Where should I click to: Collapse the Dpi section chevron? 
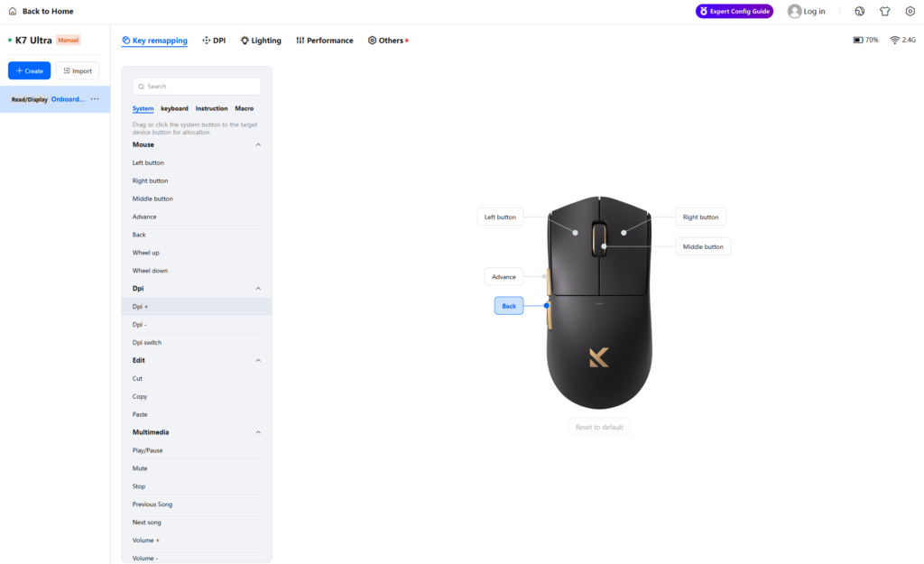pyautogui.click(x=258, y=289)
